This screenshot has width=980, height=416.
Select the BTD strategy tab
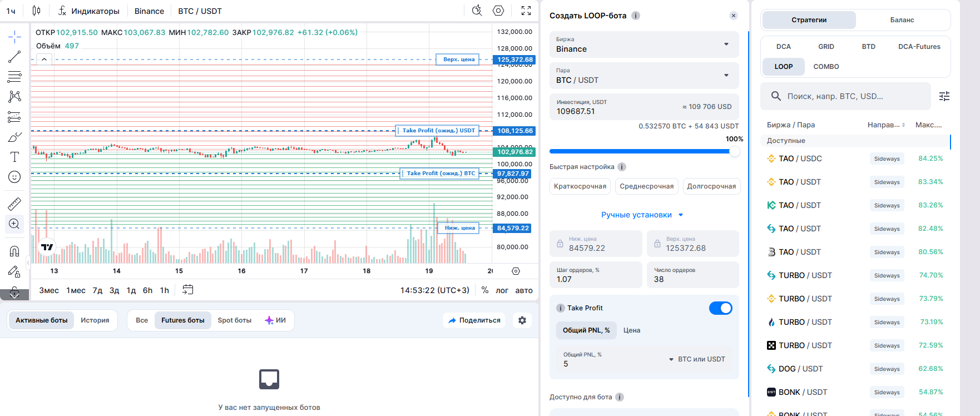tap(869, 47)
